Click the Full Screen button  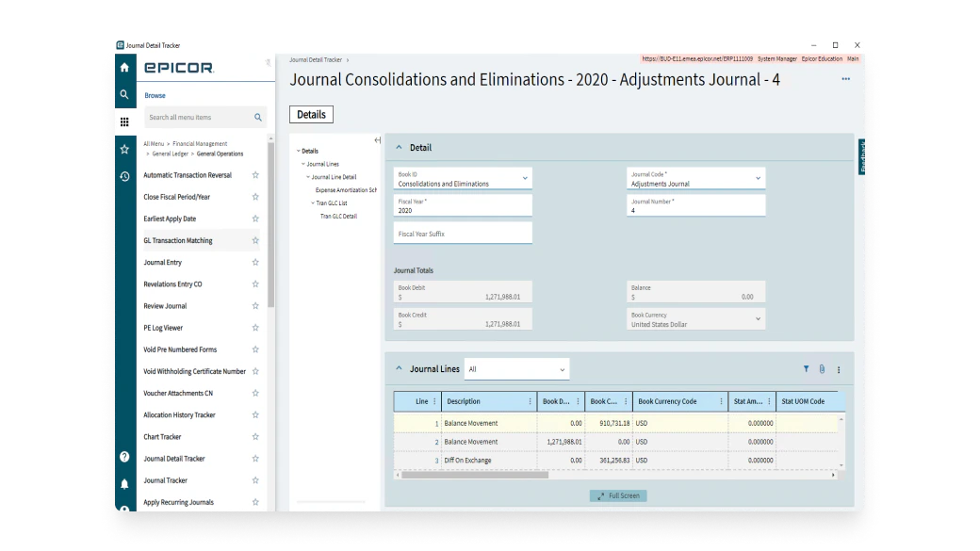(618, 495)
